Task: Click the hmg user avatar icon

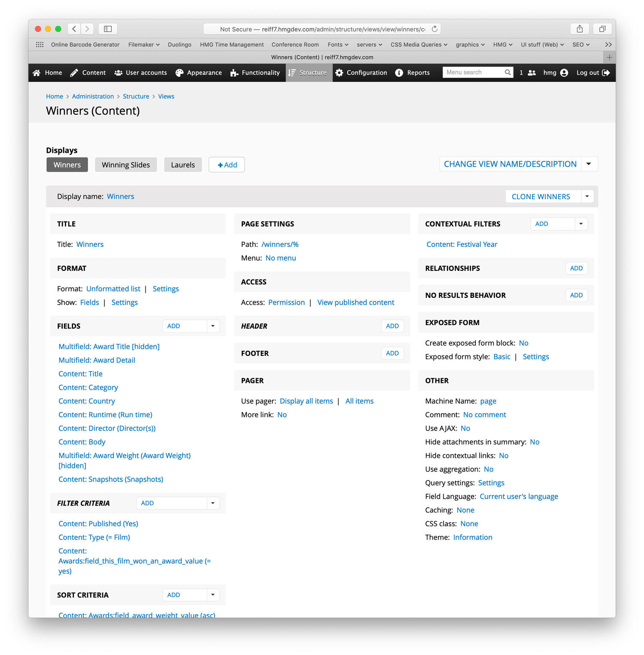Action: click(x=564, y=73)
